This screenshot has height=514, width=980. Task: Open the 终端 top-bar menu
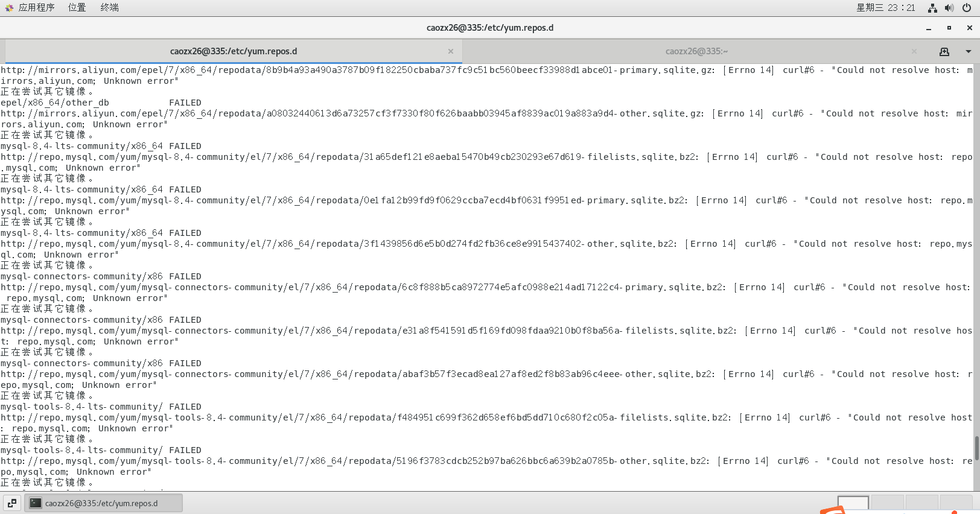point(109,8)
